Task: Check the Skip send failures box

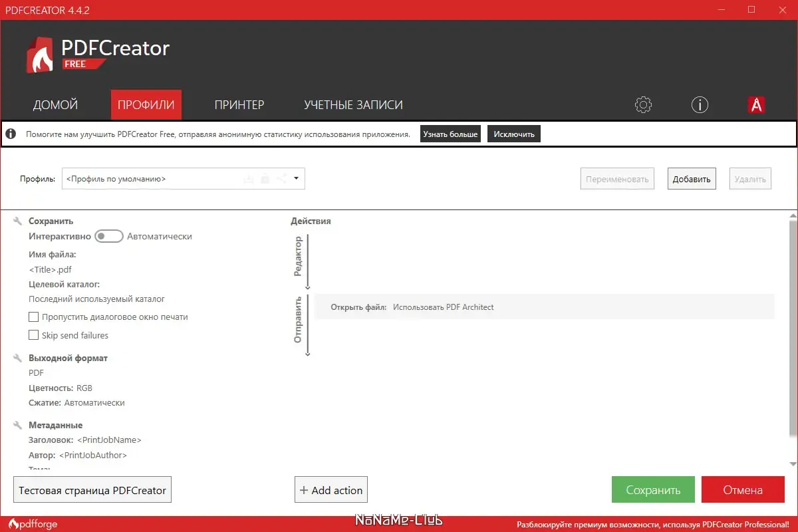Action: pyautogui.click(x=33, y=336)
